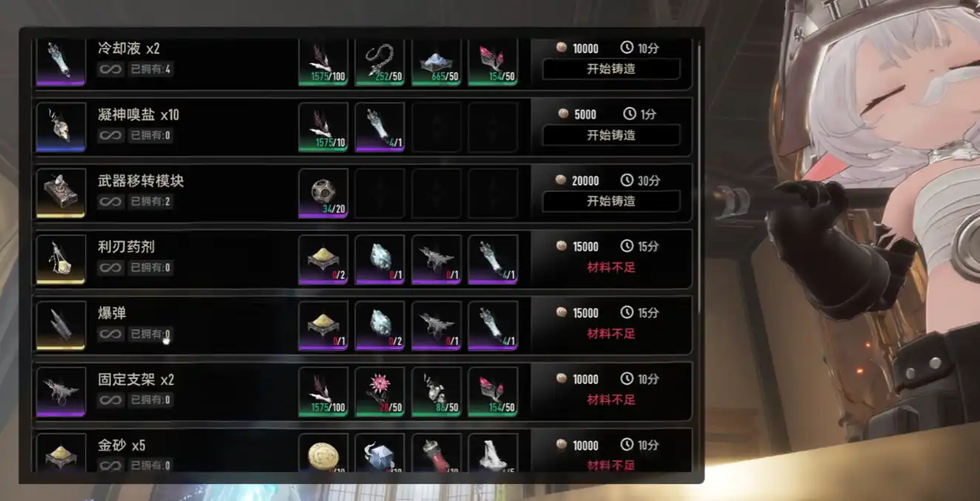The image size is (980, 501).
Task: Click 665/50 material in 冷却液 row
Action: click(x=437, y=62)
